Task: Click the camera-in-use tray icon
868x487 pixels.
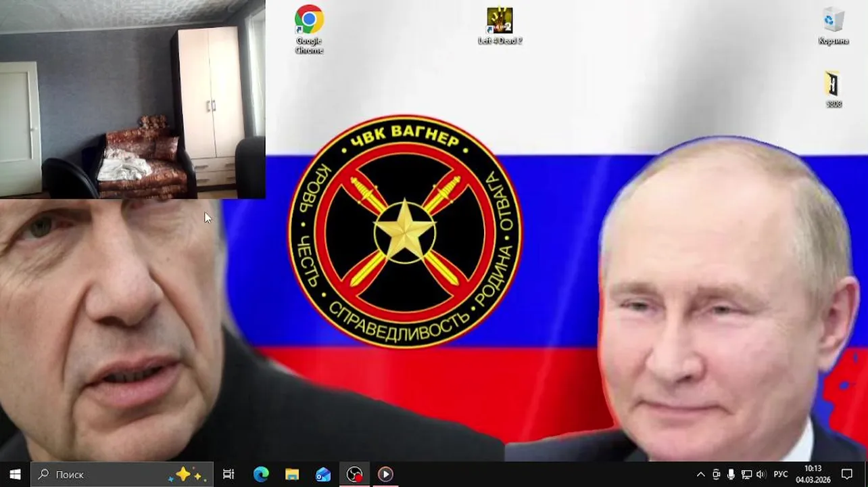Action: (x=716, y=474)
